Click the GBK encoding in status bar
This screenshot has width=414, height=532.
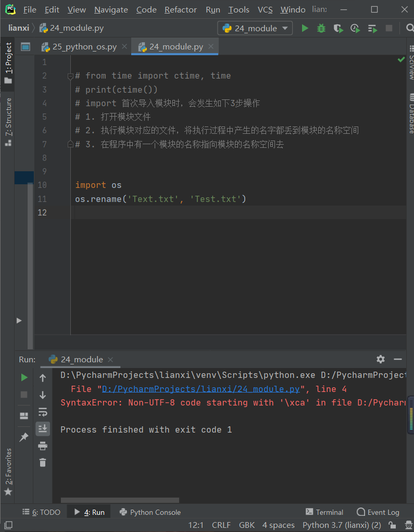pos(246,525)
